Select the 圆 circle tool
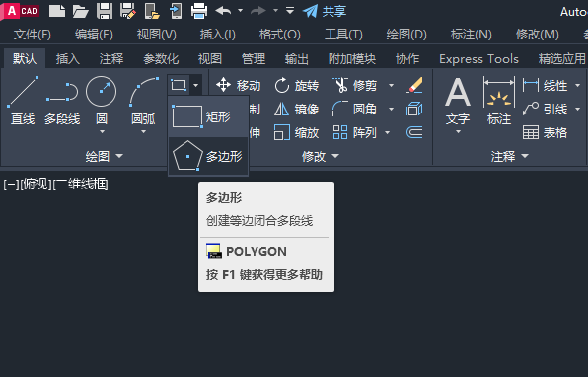The height and width of the screenshot is (377, 588). click(102, 100)
